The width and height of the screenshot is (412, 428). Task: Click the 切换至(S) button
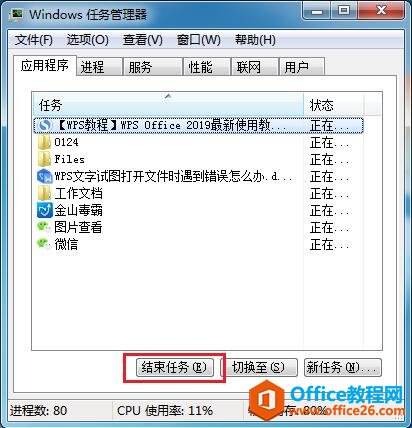point(259,368)
